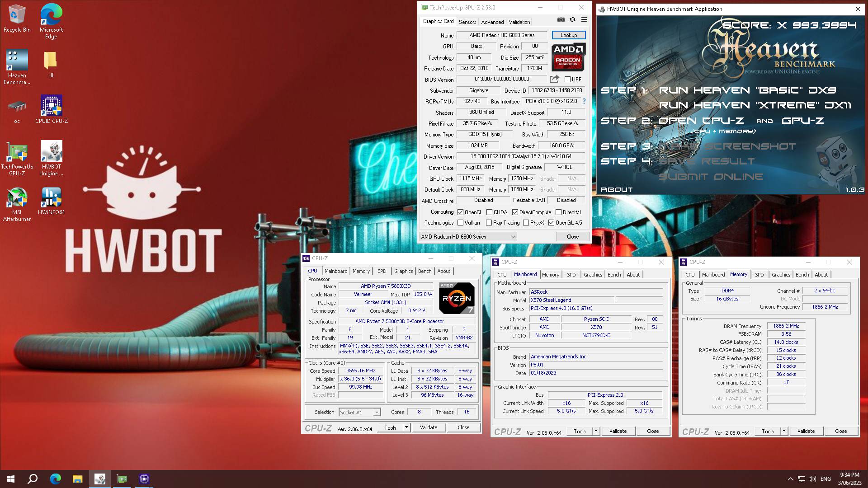Click the GPU-Z refresh icon
The height and width of the screenshot is (488, 868).
point(572,20)
